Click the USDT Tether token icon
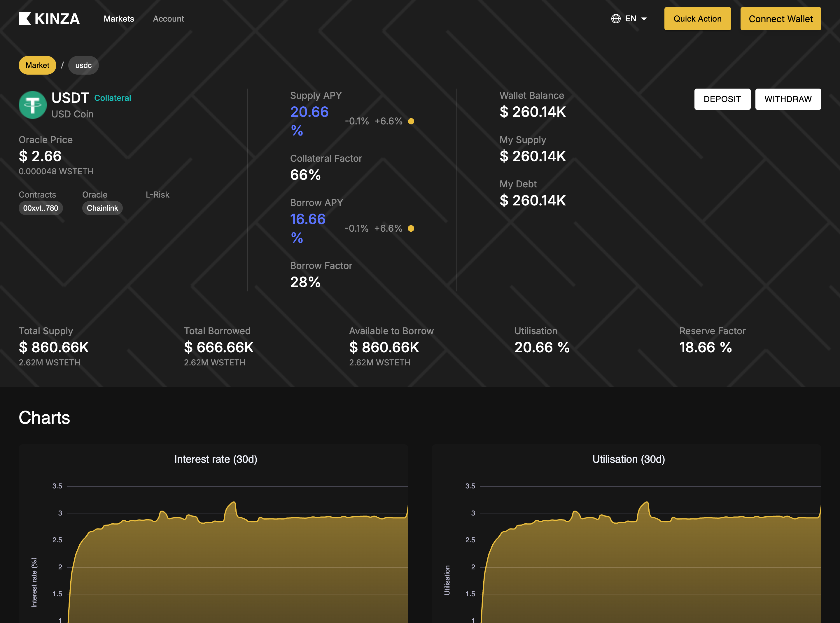 click(33, 105)
